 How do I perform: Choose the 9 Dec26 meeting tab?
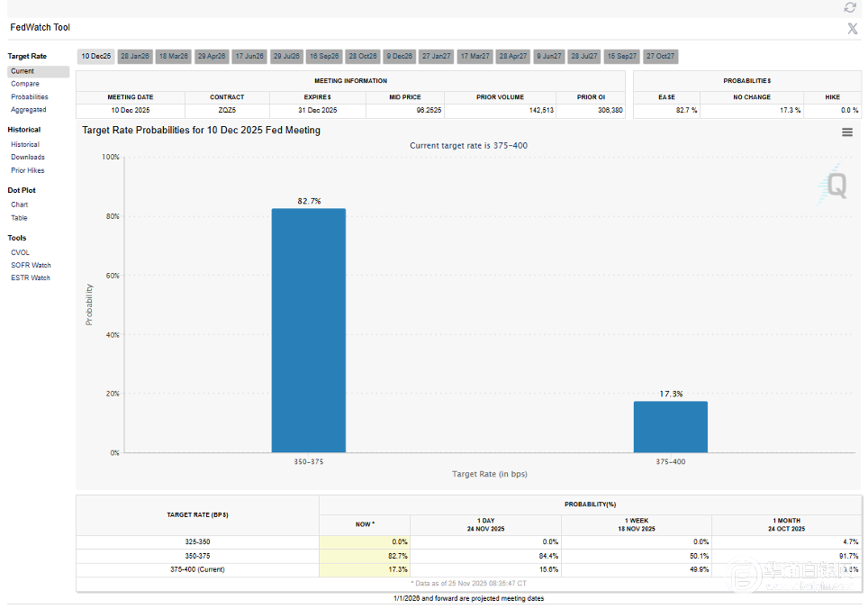coord(400,56)
